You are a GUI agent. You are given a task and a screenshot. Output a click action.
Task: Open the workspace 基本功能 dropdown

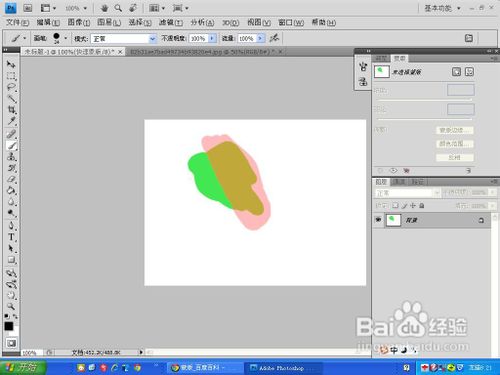coord(442,8)
